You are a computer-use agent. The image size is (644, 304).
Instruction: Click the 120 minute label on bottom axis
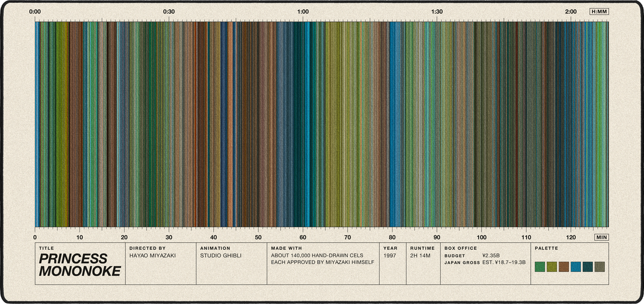[571, 237]
